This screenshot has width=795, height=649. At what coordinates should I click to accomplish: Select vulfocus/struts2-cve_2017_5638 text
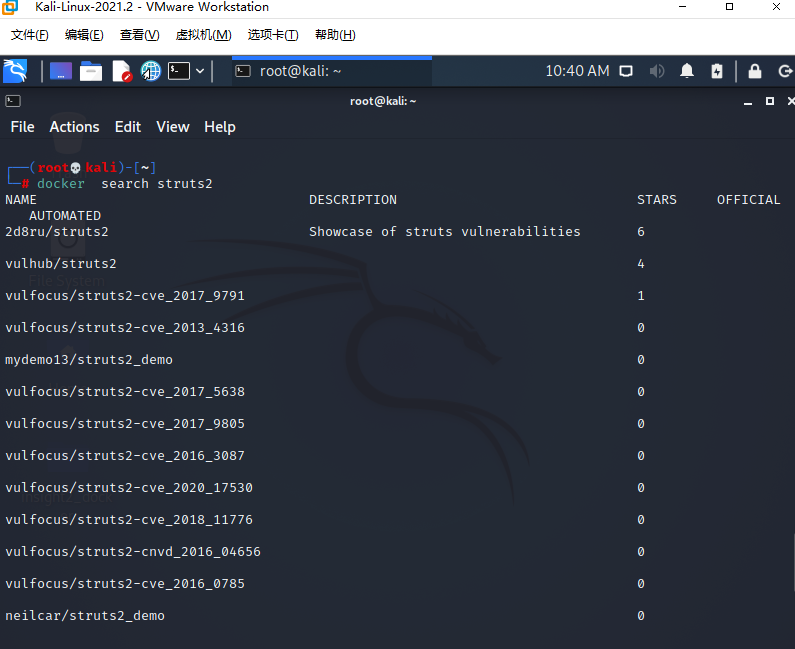[x=125, y=391]
